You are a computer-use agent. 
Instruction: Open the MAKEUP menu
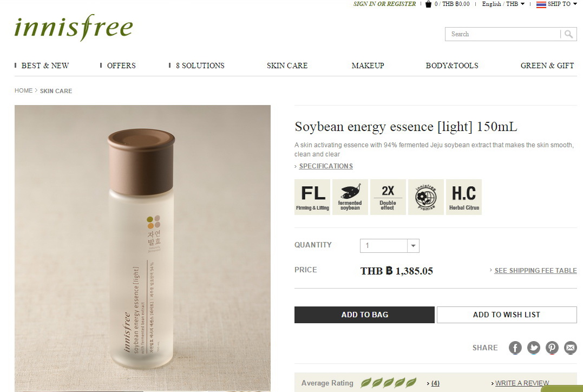click(x=368, y=66)
